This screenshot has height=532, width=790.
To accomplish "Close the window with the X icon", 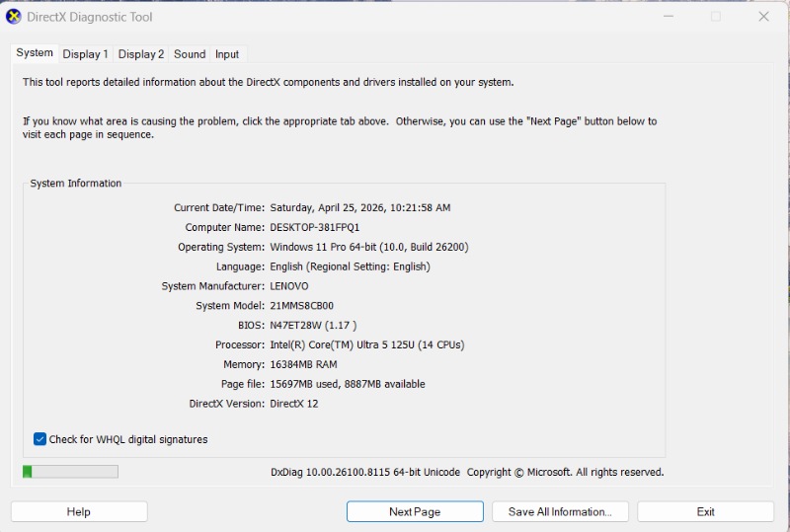I will tap(763, 17).
